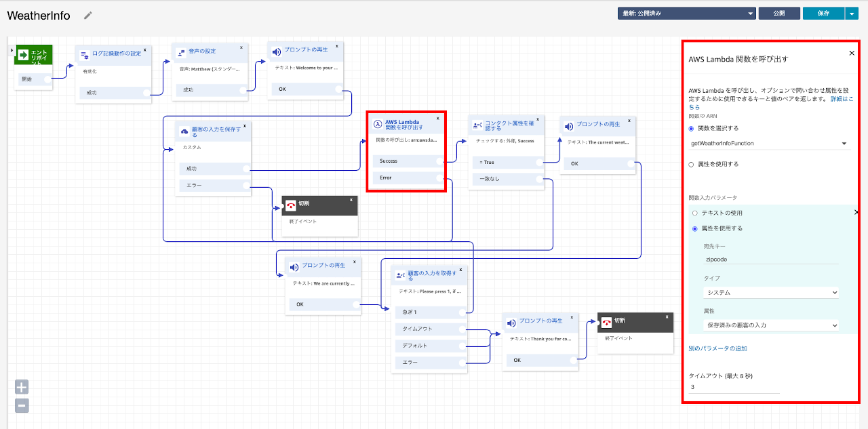Click 'テキスト: Please press 1, if...' text
The width and height of the screenshot is (868, 429).
(x=430, y=291)
